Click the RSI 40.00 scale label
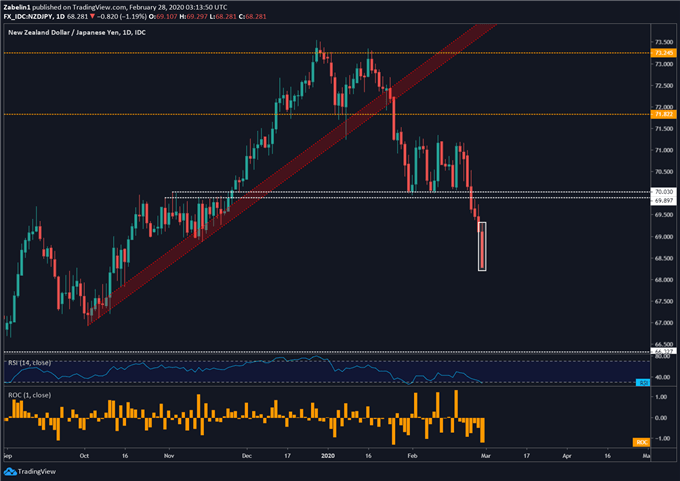The height and width of the screenshot is (481, 680). tap(662, 377)
